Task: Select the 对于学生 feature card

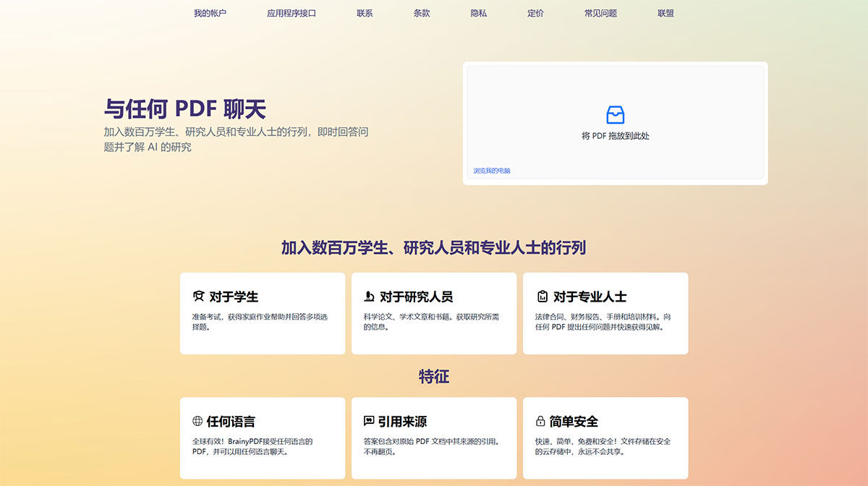Action: (x=263, y=313)
